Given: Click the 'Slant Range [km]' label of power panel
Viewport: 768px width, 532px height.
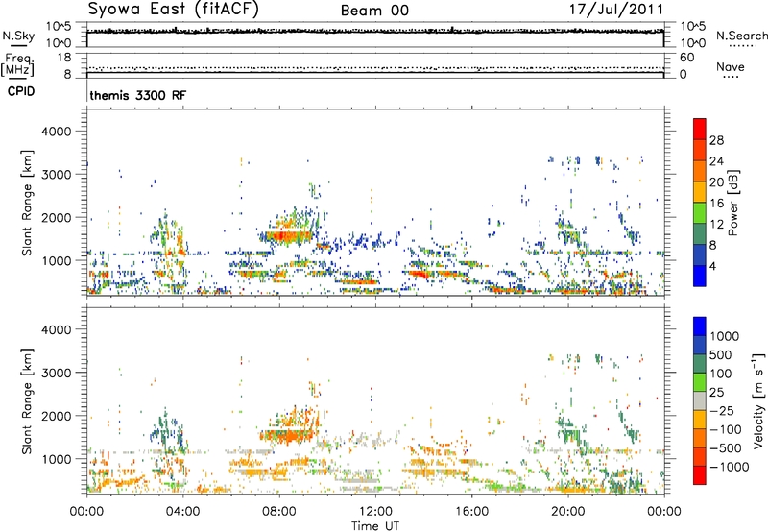Looking at the screenshot, I should click(x=27, y=203).
